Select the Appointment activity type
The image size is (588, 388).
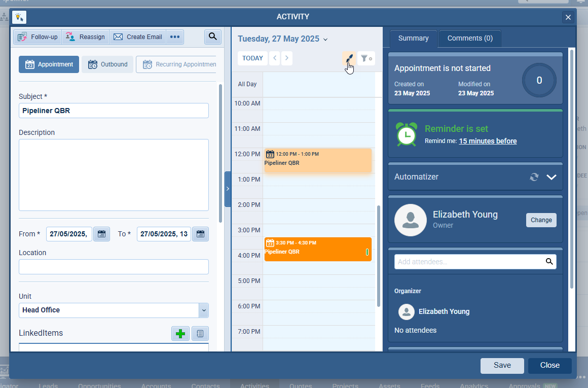(x=49, y=64)
